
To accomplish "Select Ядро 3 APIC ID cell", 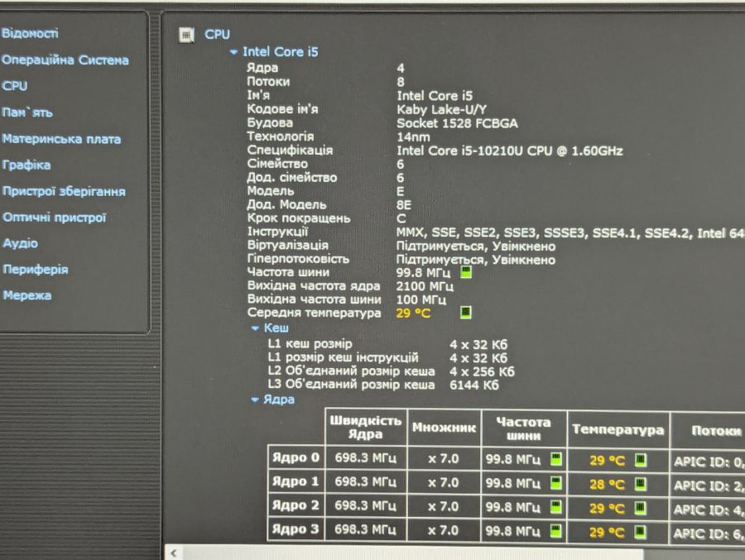I will coord(709,534).
